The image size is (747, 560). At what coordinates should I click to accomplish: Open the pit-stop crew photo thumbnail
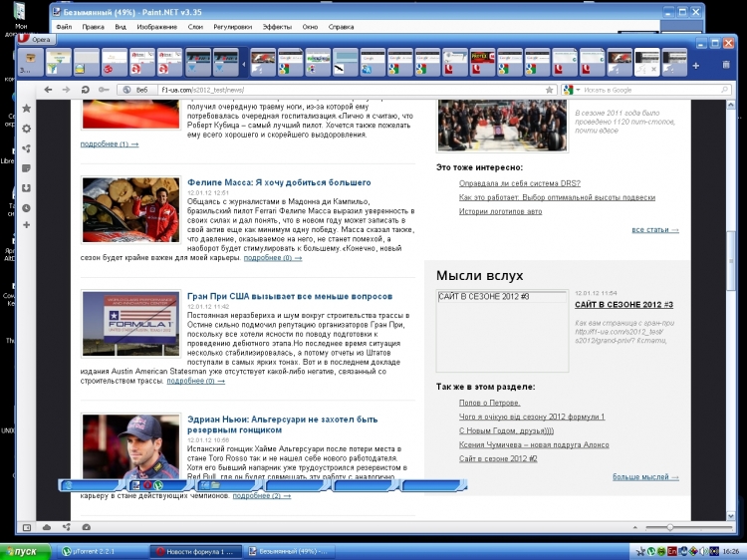point(502,126)
